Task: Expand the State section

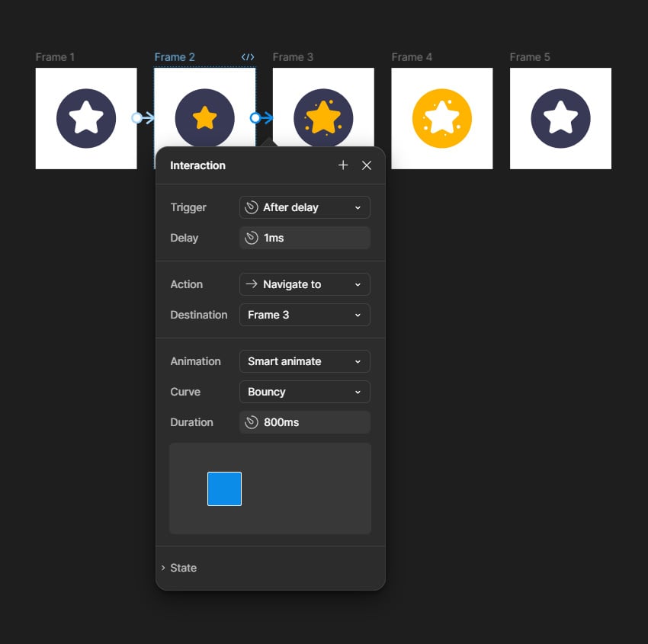Action: point(179,568)
